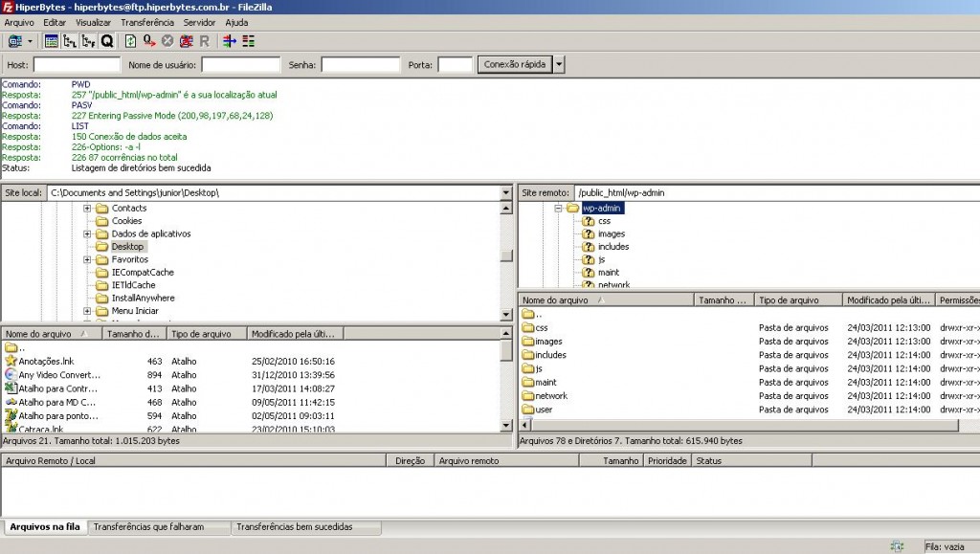Open the Site Manager icon

(x=14, y=41)
